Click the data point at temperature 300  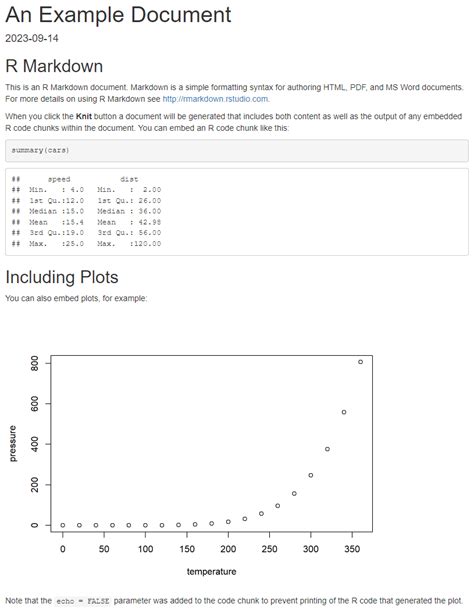311,475
